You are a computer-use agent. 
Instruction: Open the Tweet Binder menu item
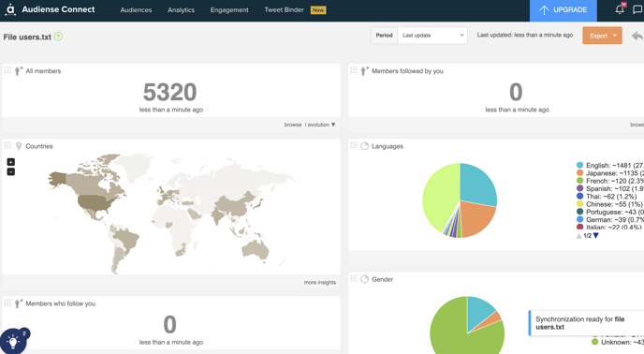click(x=285, y=9)
